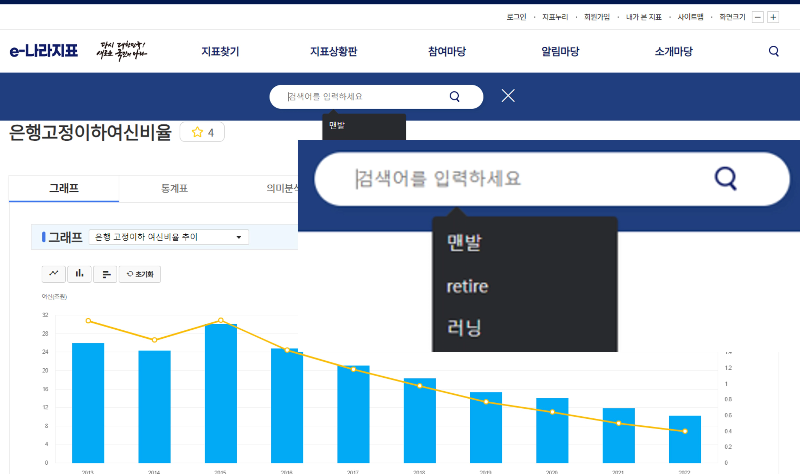Switch to the 통계표 tab
The image size is (800, 474).
tap(174, 188)
